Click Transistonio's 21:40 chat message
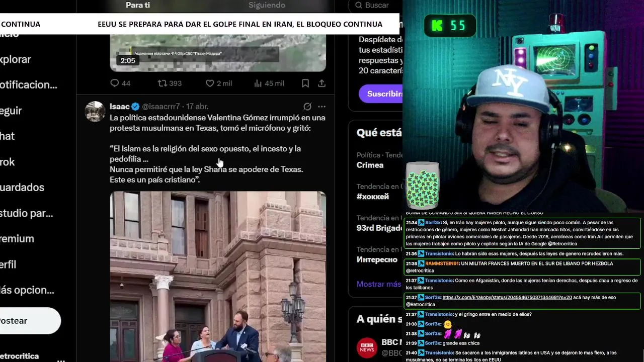This screenshot has width=644, height=362. (x=523, y=356)
